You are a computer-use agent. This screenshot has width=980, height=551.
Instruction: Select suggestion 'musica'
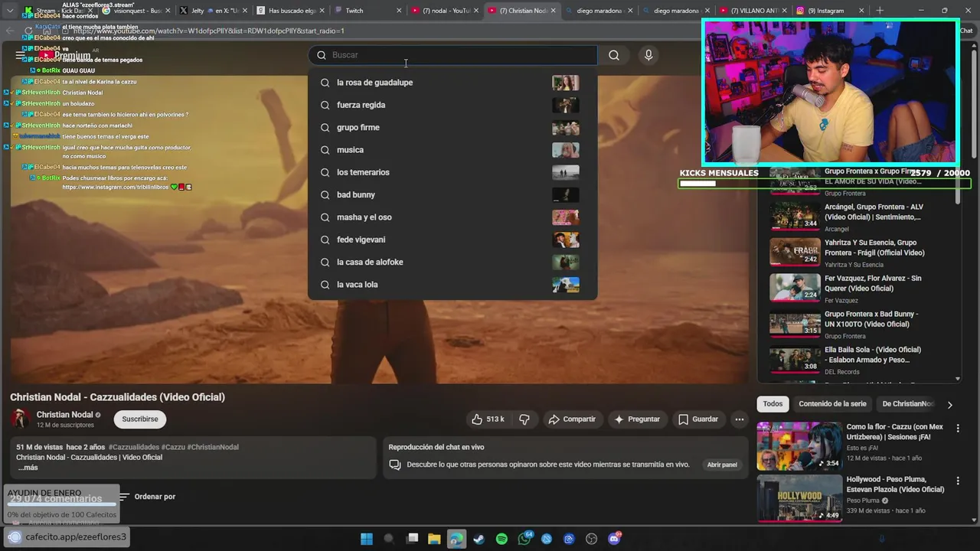point(452,150)
